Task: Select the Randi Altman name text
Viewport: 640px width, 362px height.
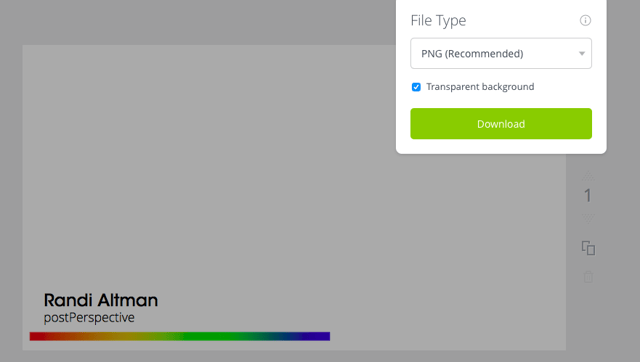Action: 101,300
